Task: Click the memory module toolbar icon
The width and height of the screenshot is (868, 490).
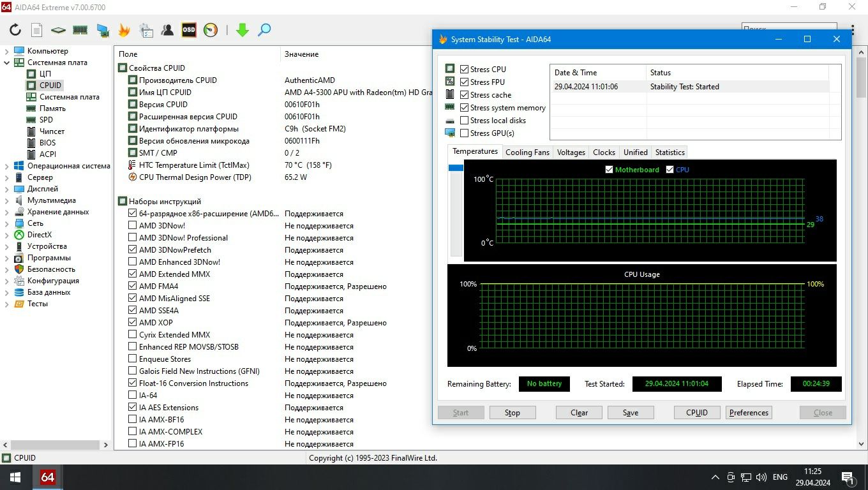Action: (80, 30)
